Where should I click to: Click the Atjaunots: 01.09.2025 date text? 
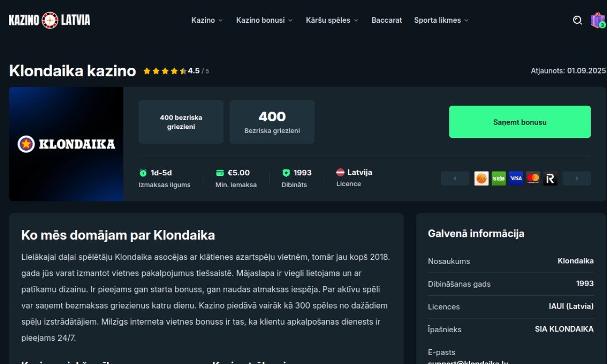coord(568,71)
